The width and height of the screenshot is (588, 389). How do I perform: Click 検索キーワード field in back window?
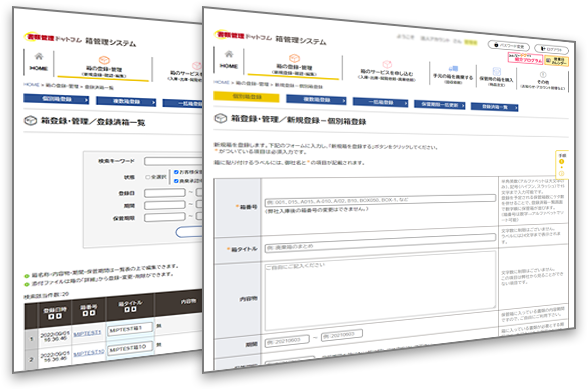(x=173, y=162)
